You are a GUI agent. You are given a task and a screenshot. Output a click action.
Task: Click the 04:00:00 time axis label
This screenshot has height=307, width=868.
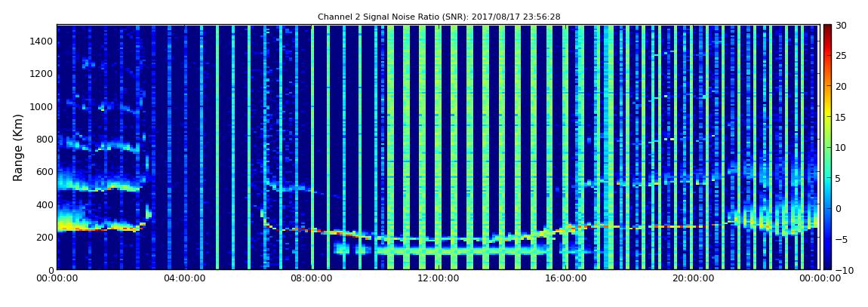(x=183, y=279)
